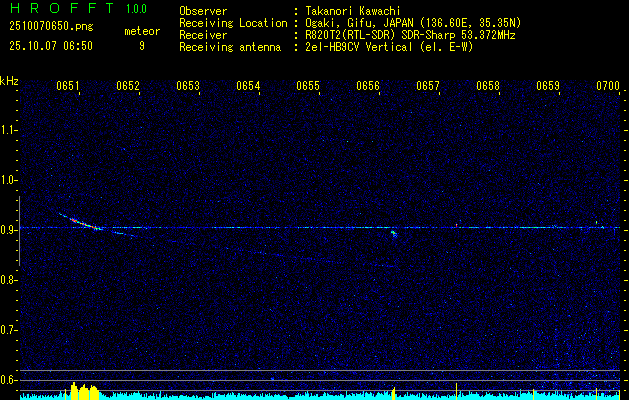
Task: Click the 0658 time axis label
Action: point(488,86)
